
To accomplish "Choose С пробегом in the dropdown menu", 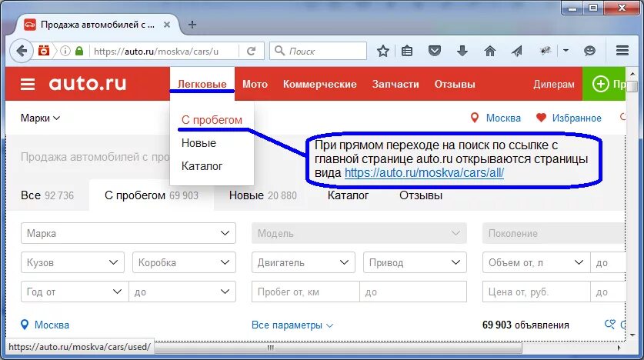I will click(x=212, y=120).
